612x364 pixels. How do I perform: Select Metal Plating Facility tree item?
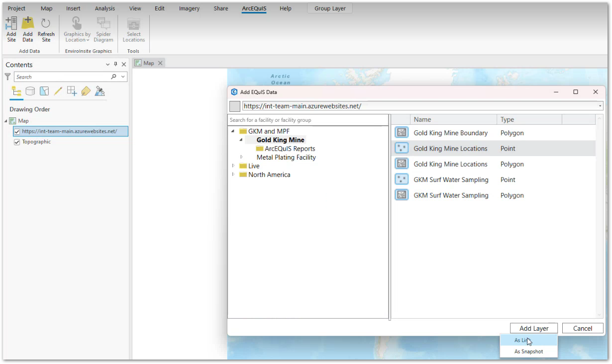coord(286,157)
